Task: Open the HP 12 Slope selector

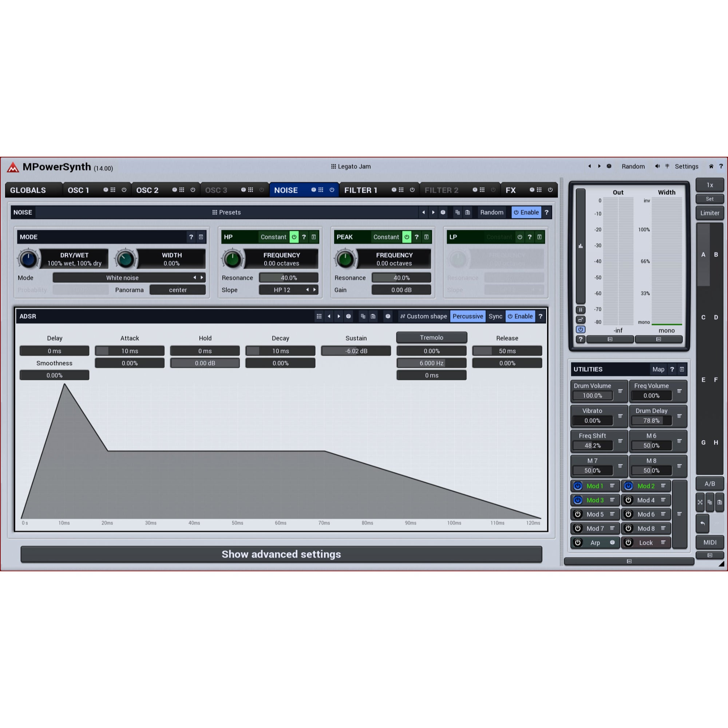Action: [289, 290]
